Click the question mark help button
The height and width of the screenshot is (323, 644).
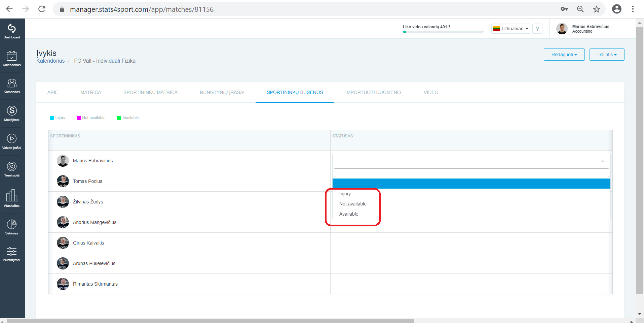tap(537, 29)
